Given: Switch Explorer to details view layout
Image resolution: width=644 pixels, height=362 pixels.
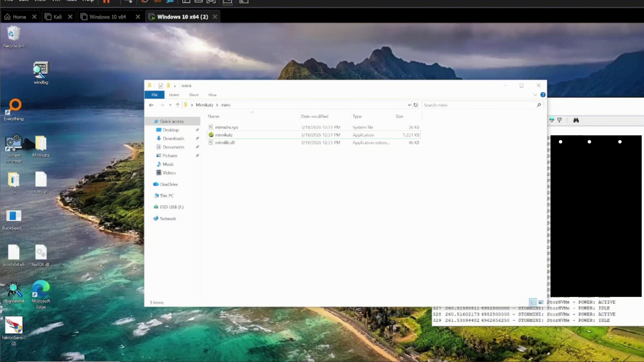Looking at the screenshot, I should coord(533,302).
